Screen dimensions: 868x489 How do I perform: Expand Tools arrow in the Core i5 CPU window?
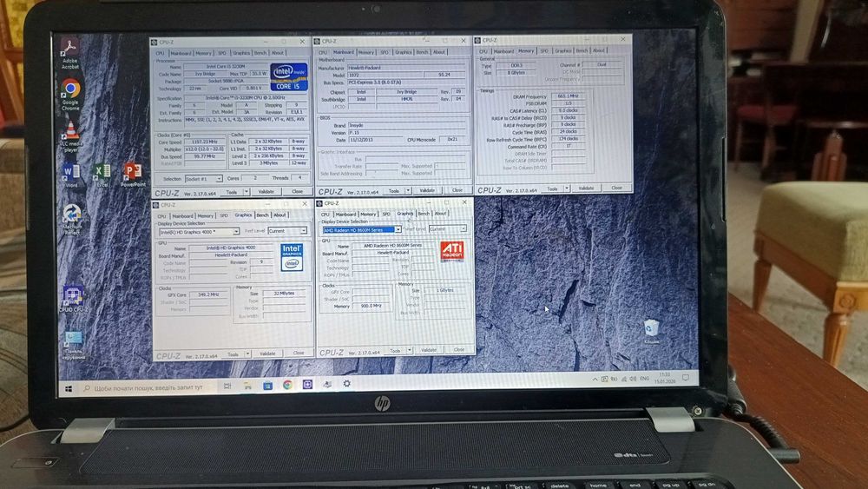[247, 192]
